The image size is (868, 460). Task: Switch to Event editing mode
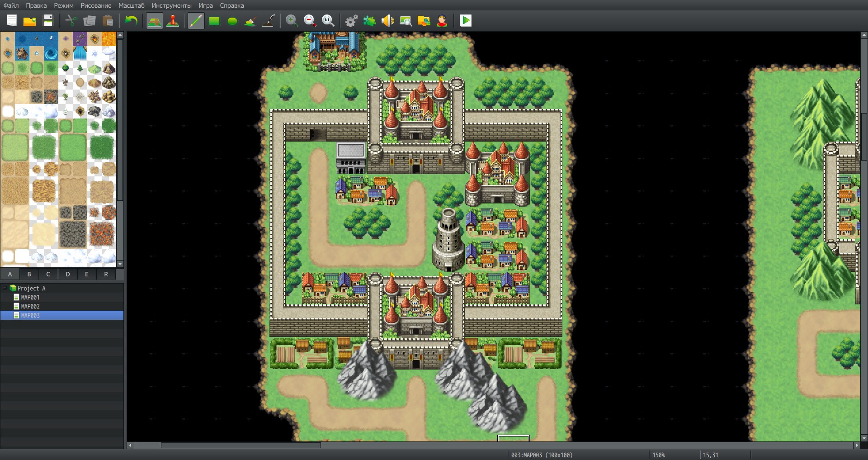tap(173, 21)
